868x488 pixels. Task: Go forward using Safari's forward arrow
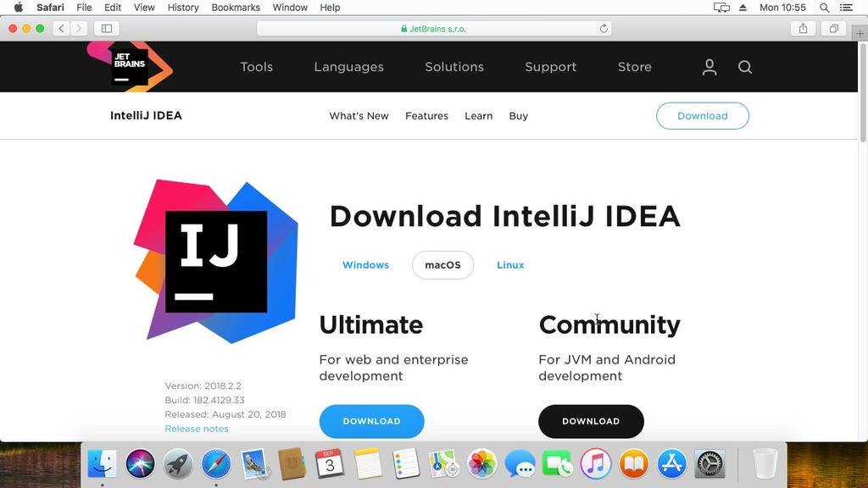[79, 28]
